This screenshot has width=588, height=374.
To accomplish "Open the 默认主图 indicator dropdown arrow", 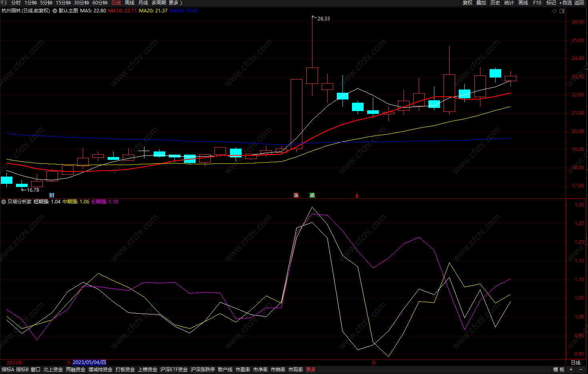I will [55, 11].
